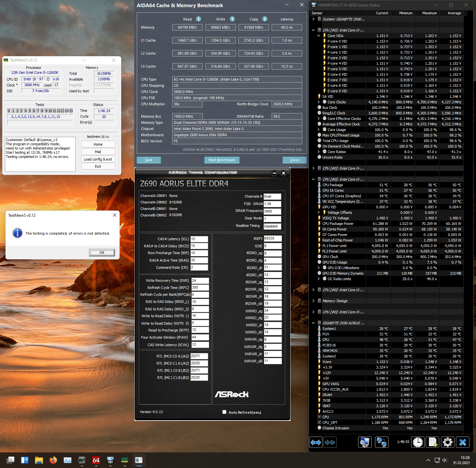The width and height of the screenshot is (476, 468).
Task: Click CAS# Latency (tCL) field in ASRock
Action: (x=199, y=239)
